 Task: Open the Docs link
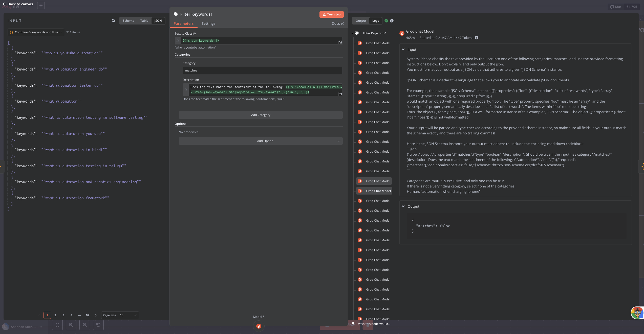click(337, 23)
